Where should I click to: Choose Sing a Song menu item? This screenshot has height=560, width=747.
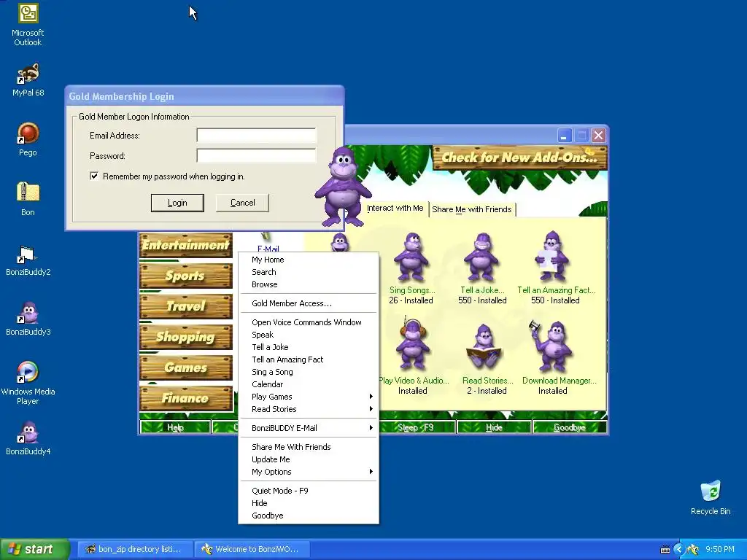[x=309, y=372]
